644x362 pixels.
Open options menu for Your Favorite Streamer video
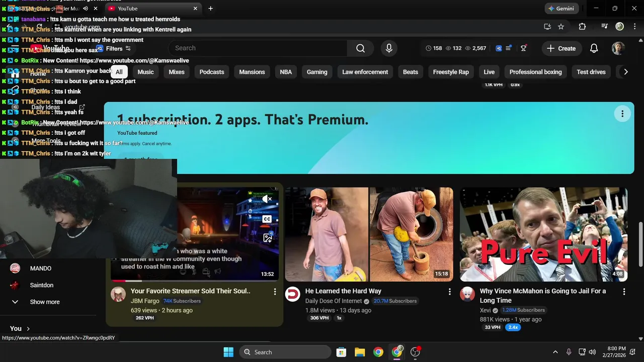275,292
